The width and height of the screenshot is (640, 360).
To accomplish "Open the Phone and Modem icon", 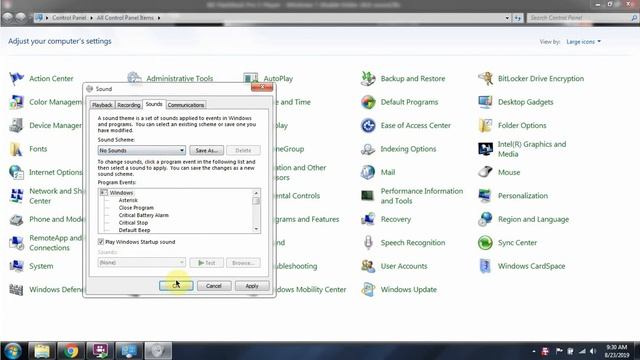I will [17, 219].
